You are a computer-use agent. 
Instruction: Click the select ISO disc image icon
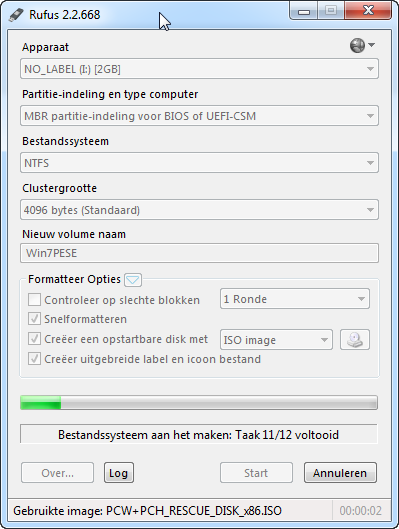click(355, 340)
